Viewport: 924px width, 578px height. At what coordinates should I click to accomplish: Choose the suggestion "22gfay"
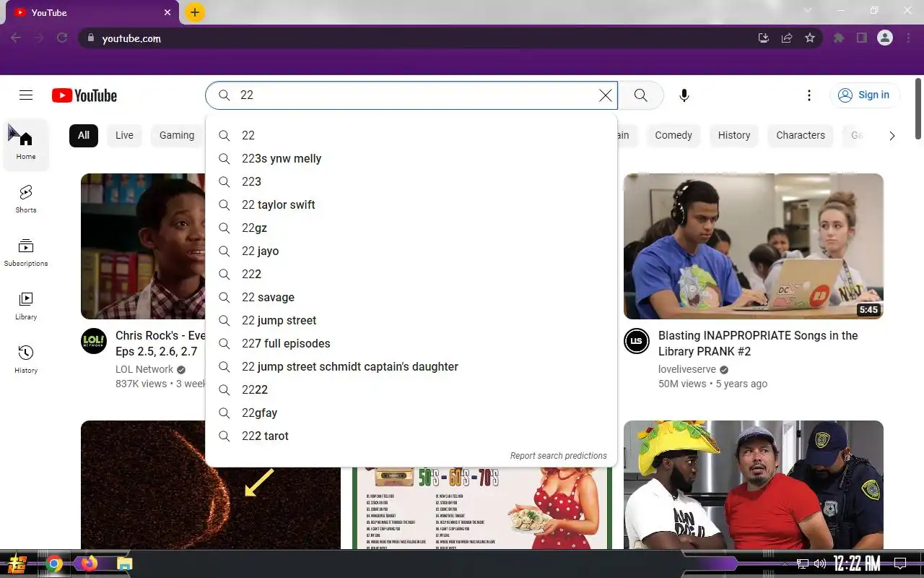tap(411, 413)
